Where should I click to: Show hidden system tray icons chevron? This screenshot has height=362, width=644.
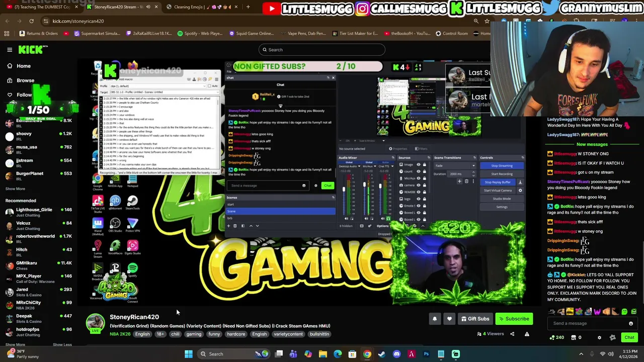pos(581,354)
